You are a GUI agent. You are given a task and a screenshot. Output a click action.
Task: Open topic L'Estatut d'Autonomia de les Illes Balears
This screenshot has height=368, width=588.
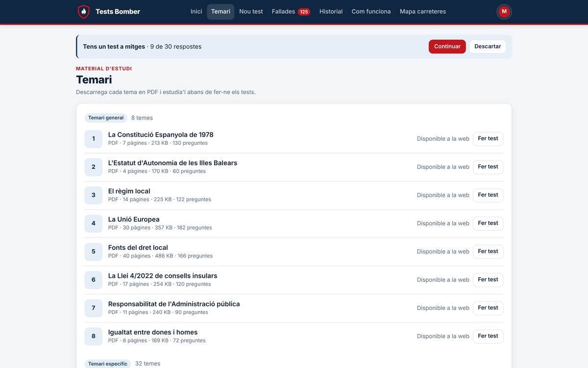pyautogui.click(x=172, y=163)
